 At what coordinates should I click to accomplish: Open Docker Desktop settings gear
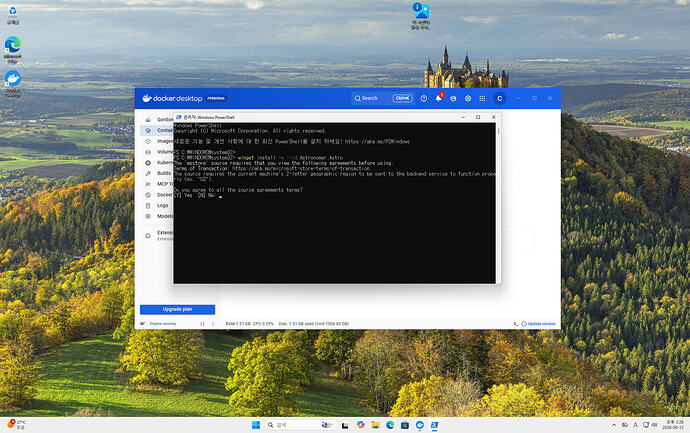pyautogui.click(x=468, y=99)
